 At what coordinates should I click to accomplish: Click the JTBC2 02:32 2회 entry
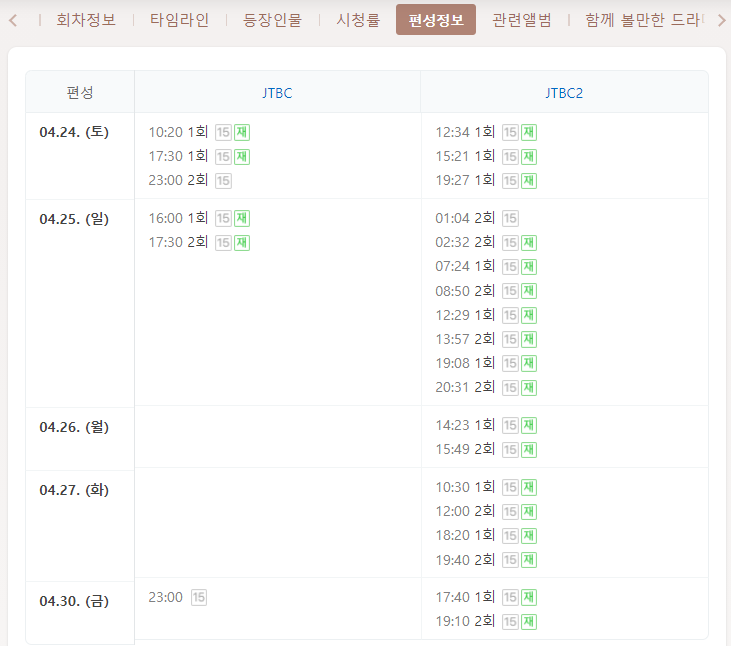[x=486, y=242]
